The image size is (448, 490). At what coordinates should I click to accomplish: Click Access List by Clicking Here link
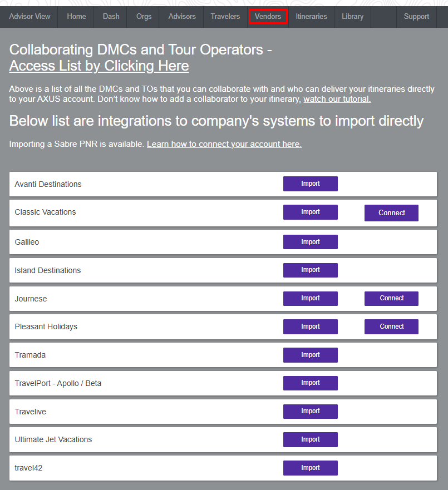pyautogui.click(x=99, y=66)
